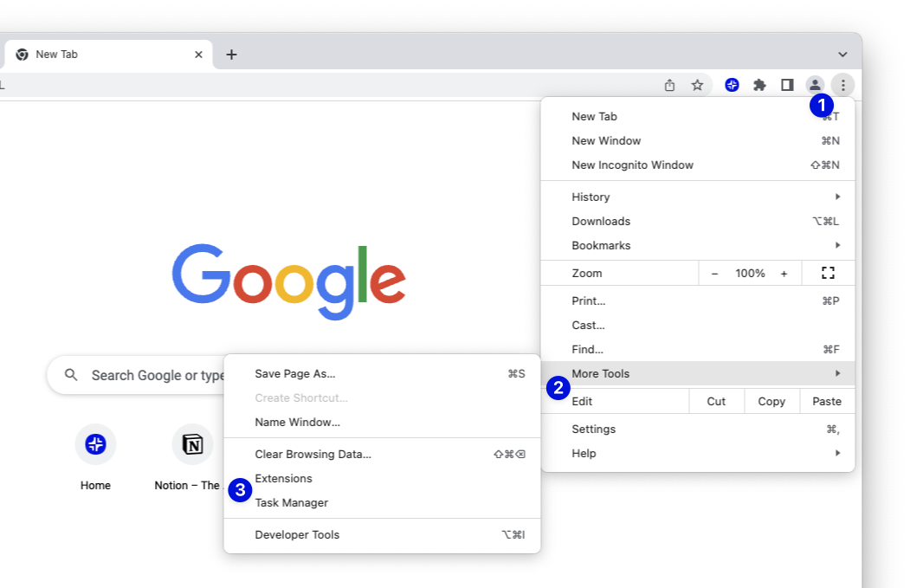The height and width of the screenshot is (588, 910).
Task: Select Find... menu item
Action: (x=698, y=350)
